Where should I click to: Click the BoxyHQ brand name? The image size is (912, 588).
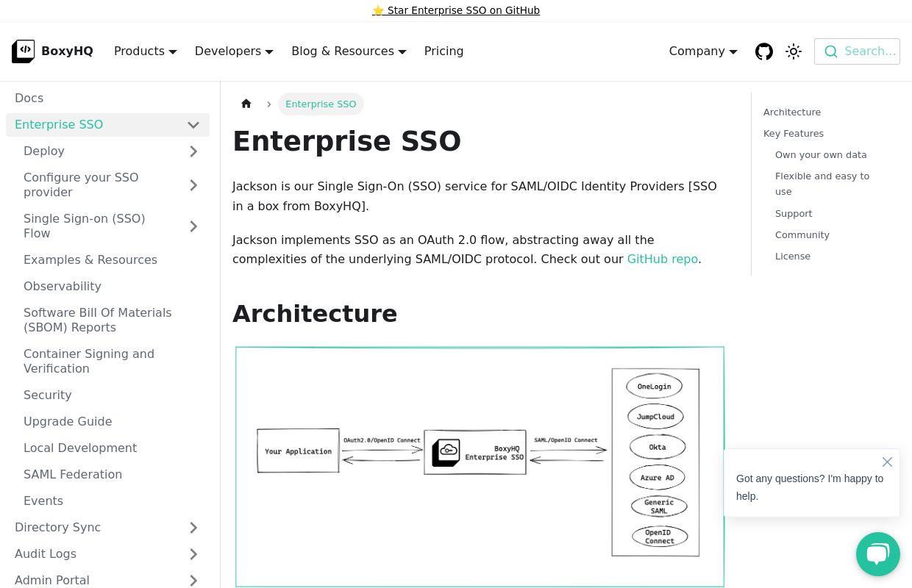(67, 51)
